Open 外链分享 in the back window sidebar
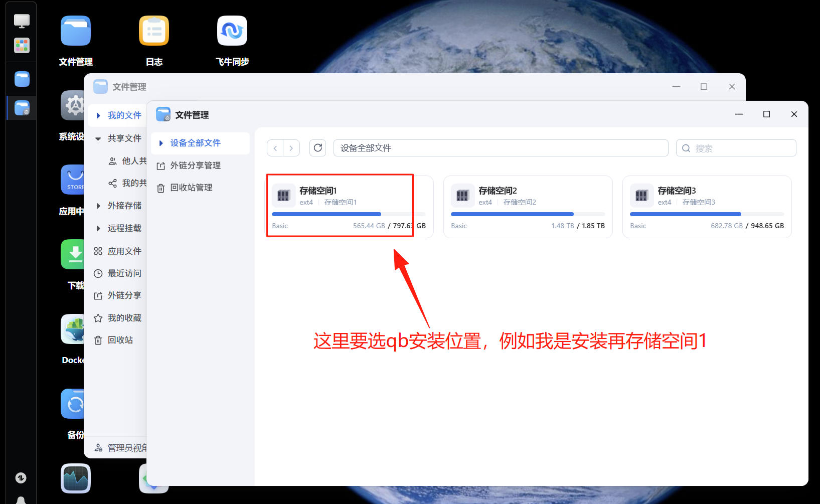 pos(118,295)
